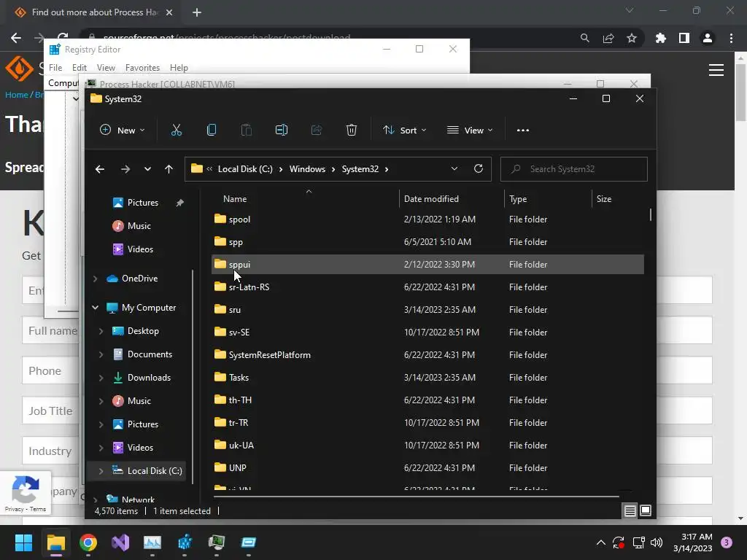747x560 pixels.
Task: Open Chrome extensions puzzle icon
Action: tap(661, 38)
